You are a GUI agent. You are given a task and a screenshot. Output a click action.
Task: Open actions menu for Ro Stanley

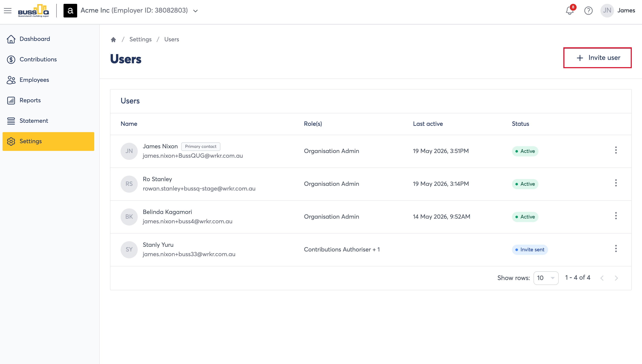click(616, 183)
